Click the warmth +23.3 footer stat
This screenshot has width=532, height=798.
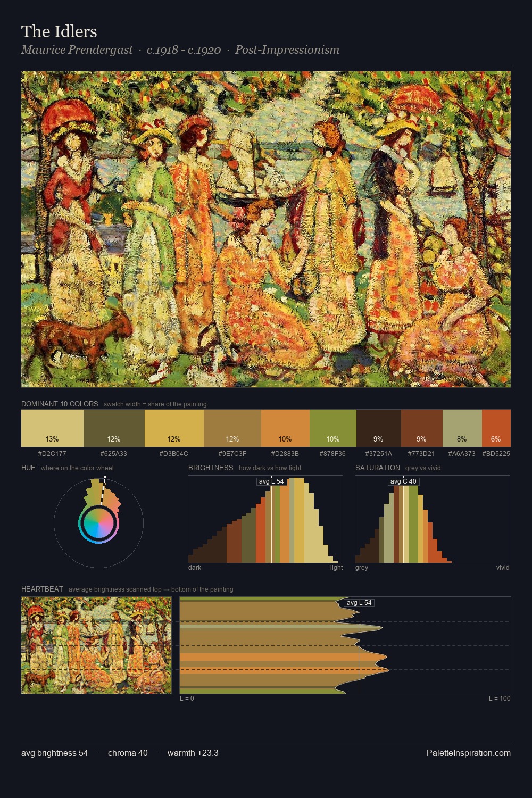click(193, 753)
